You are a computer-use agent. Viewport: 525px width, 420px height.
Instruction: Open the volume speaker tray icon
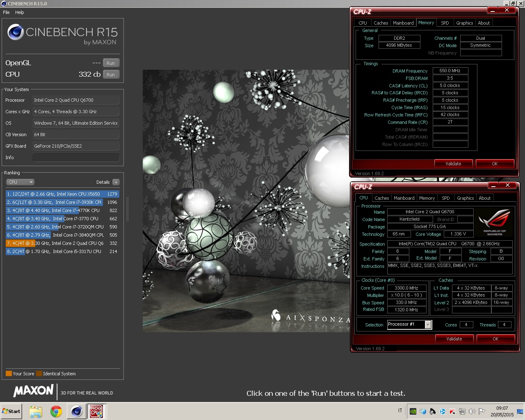pyautogui.click(x=472, y=411)
